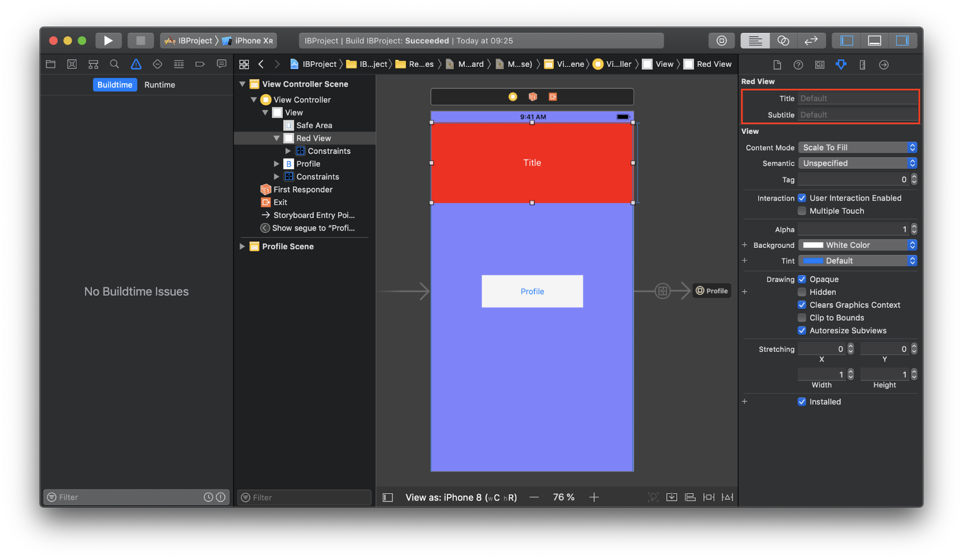Switch to the Runtime tab
The width and height of the screenshot is (963, 560).
click(x=159, y=85)
